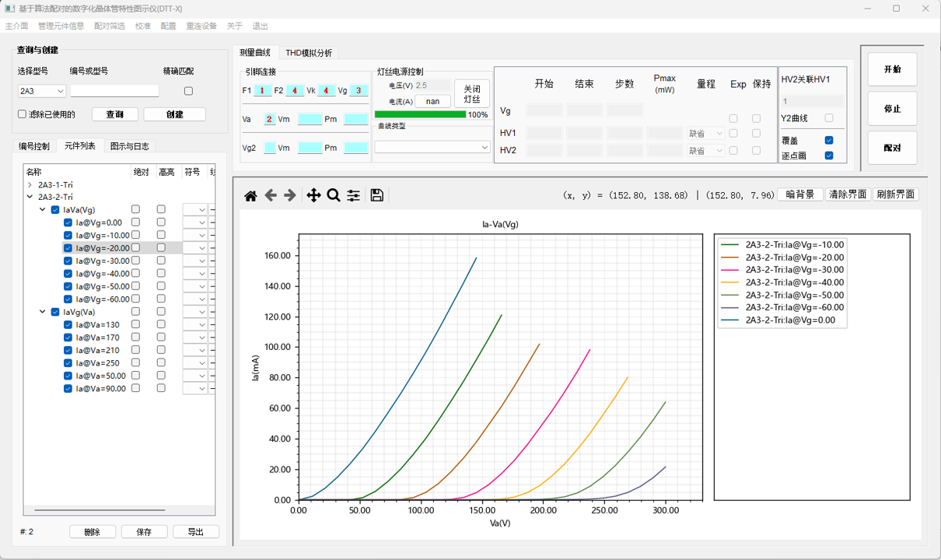This screenshot has height=560, width=941.
Task: Expand the 2A3-1-Tri tree node
Action: pyautogui.click(x=30, y=185)
